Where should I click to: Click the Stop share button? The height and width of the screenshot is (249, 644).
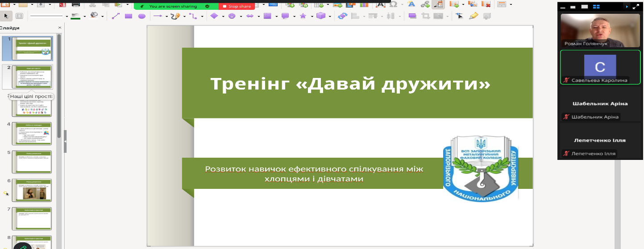[236, 6]
